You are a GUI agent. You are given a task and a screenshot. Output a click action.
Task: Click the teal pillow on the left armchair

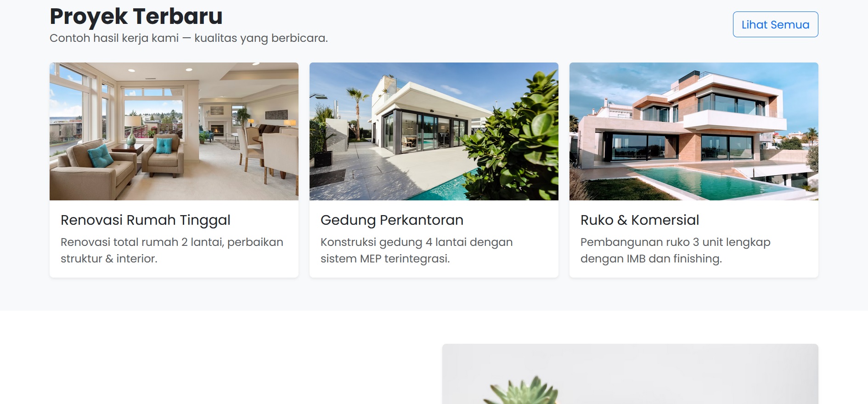100,155
